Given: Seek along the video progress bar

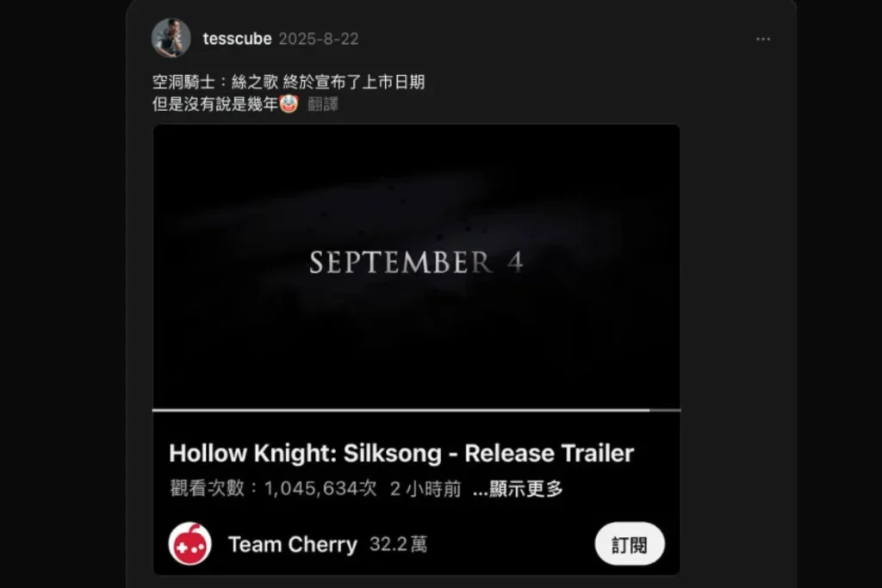Looking at the screenshot, I should (416, 411).
